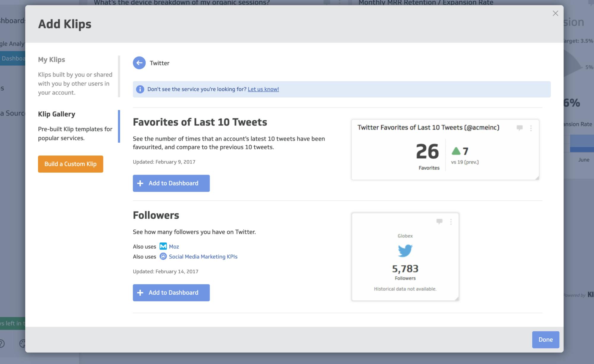The image size is (594, 364).
Task: Click Build a Custom Klip button
Action: coord(70,164)
